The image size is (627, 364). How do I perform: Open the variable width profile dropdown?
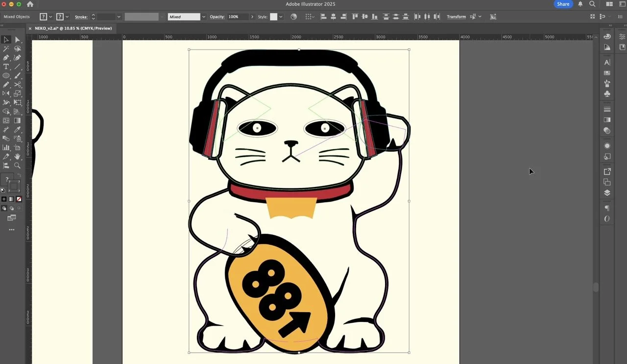tap(163, 17)
